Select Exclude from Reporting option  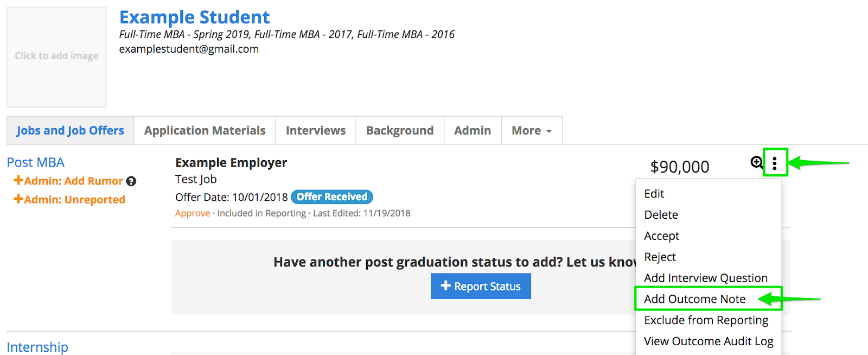click(x=706, y=320)
